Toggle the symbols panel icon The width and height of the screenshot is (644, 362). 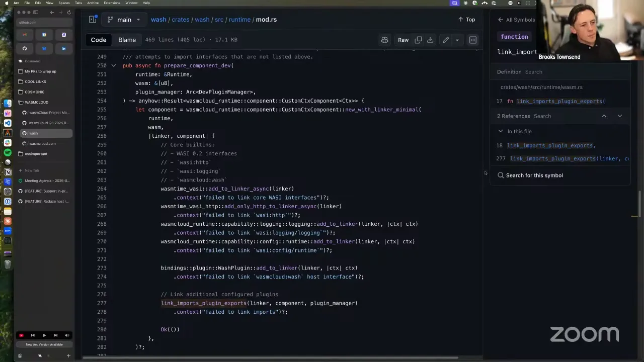point(473,40)
